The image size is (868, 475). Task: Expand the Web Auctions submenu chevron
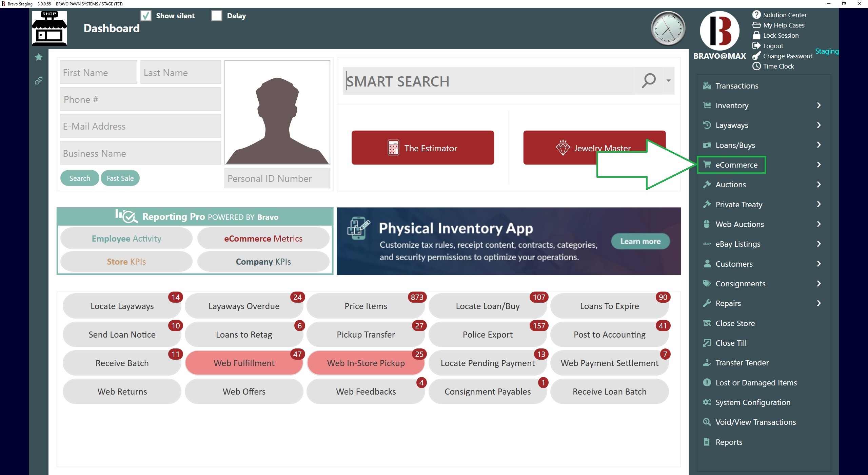[819, 224]
